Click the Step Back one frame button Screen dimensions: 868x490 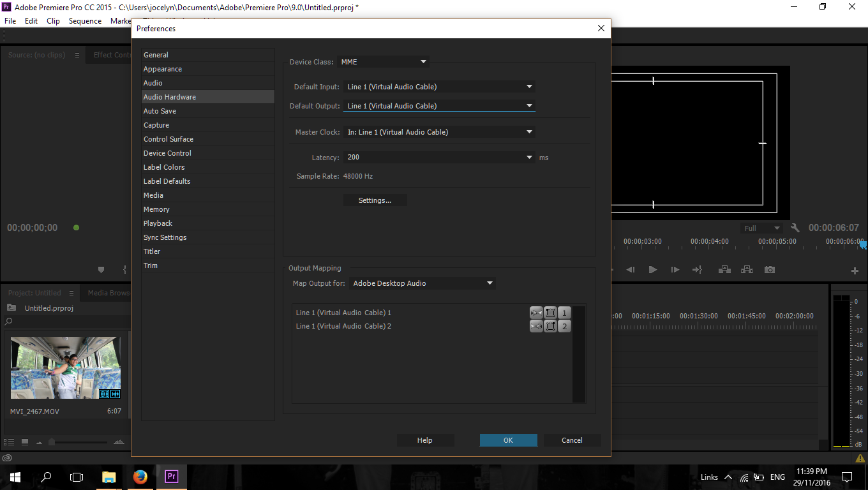(x=631, y=270)
